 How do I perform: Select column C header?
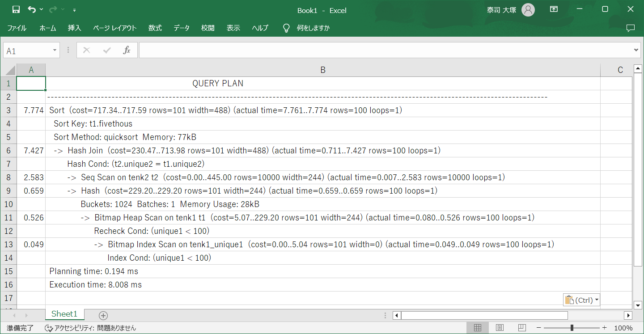(620, 70)
